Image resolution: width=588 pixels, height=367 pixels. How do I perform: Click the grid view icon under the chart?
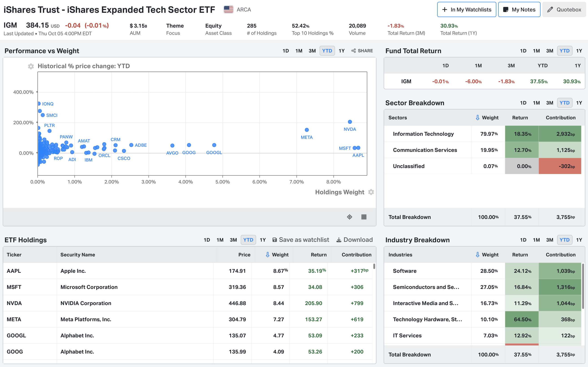click(x=364, y=217)
